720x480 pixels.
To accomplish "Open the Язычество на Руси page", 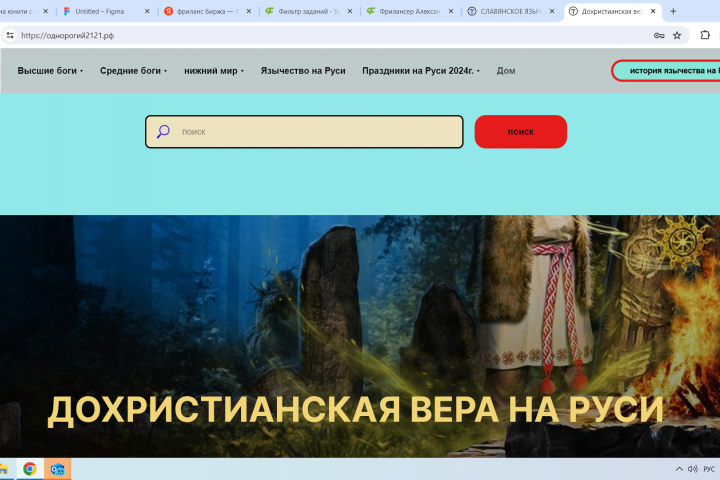I will tap(303, 71).
